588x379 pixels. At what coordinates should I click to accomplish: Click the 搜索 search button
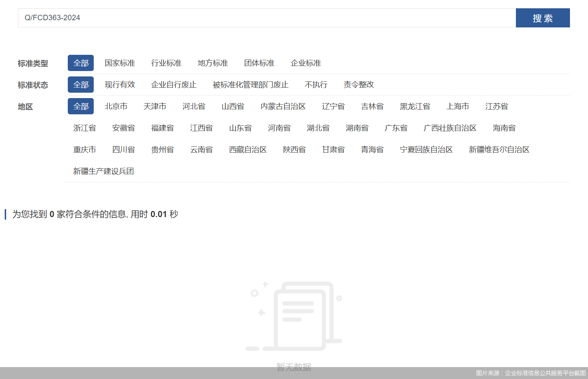tap(542, 18)
